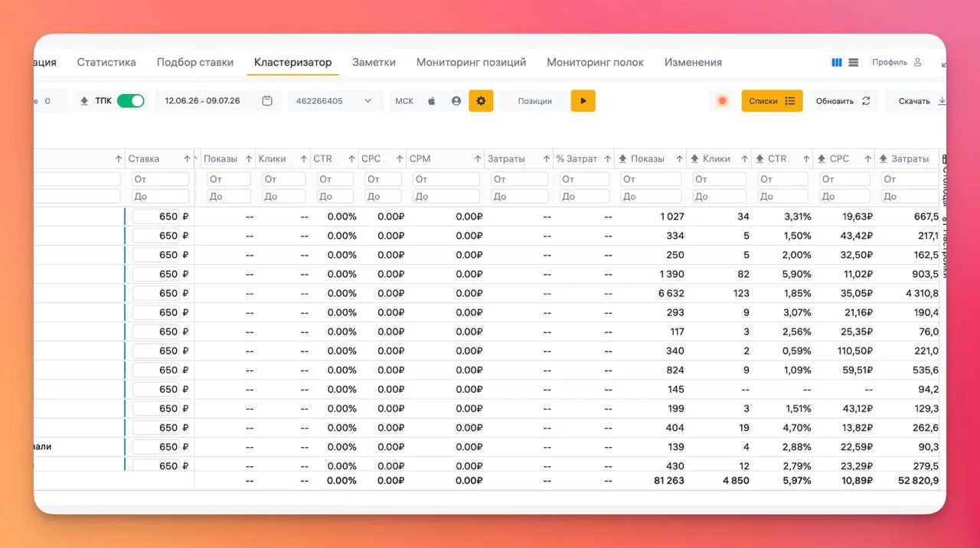Open the 462266405 dropdown
The height and width of the screenshot is (548, 980).
[335, 101]
